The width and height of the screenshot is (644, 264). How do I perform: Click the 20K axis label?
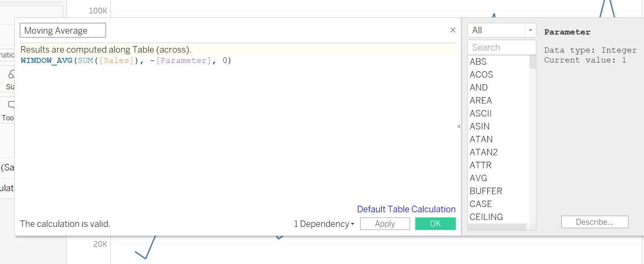[x=100, y=244]
